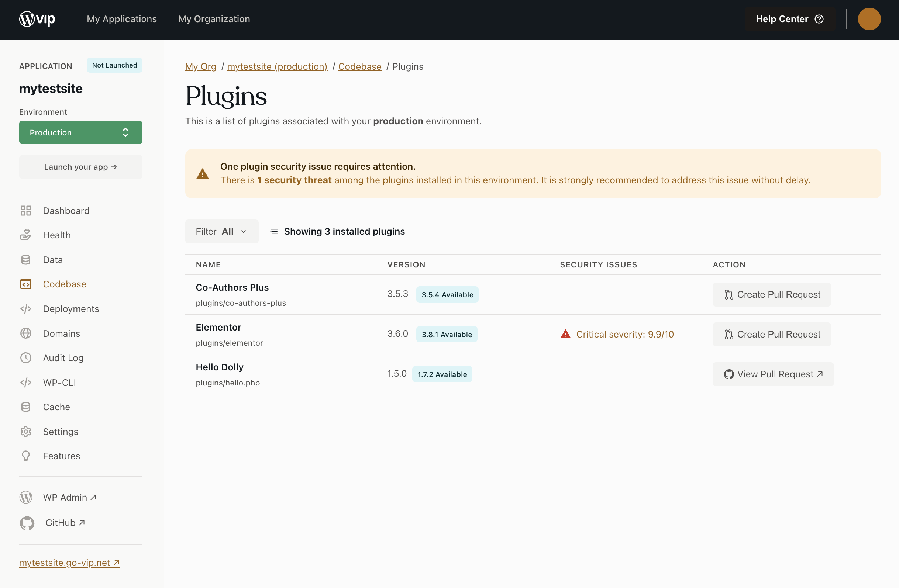Image resolution: width=899 pixels, height=588 pixels.
Task: Open WP Admin external link
Action: pos(69,497)
